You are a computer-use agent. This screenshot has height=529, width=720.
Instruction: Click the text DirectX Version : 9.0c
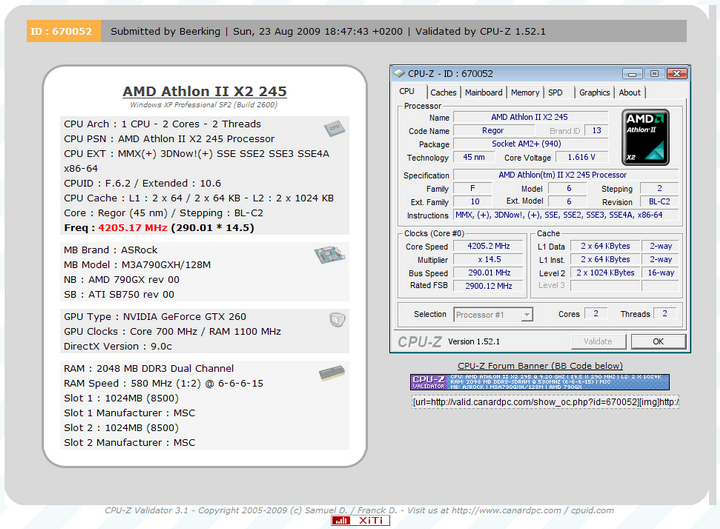pyautogui.click(x=118, y=347)
